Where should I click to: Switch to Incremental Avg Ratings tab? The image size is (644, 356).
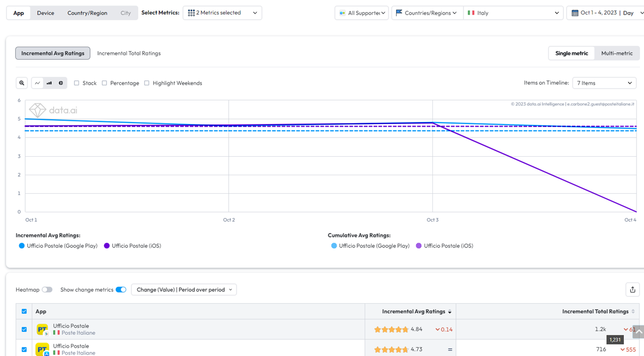coord(53,53)
